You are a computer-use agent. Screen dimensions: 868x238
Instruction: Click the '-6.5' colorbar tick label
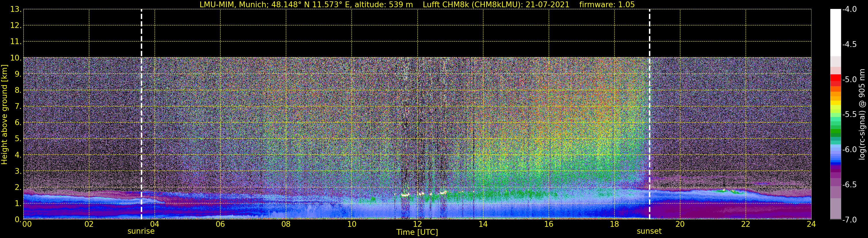click(x=850, y=185)
